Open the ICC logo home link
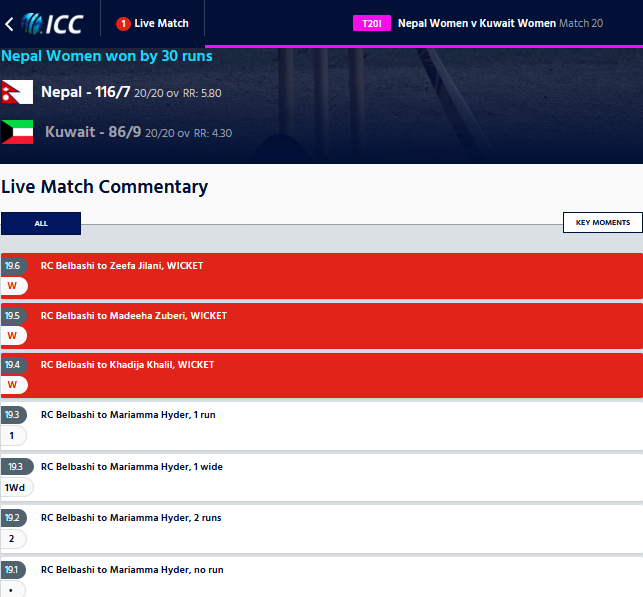This screenshot has height=597, width=643. (52, 24)
